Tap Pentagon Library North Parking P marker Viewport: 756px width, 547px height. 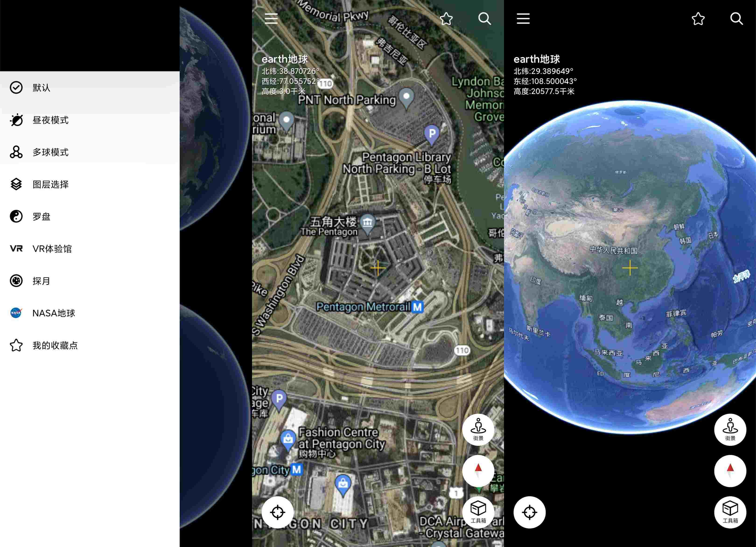(432, 135)
